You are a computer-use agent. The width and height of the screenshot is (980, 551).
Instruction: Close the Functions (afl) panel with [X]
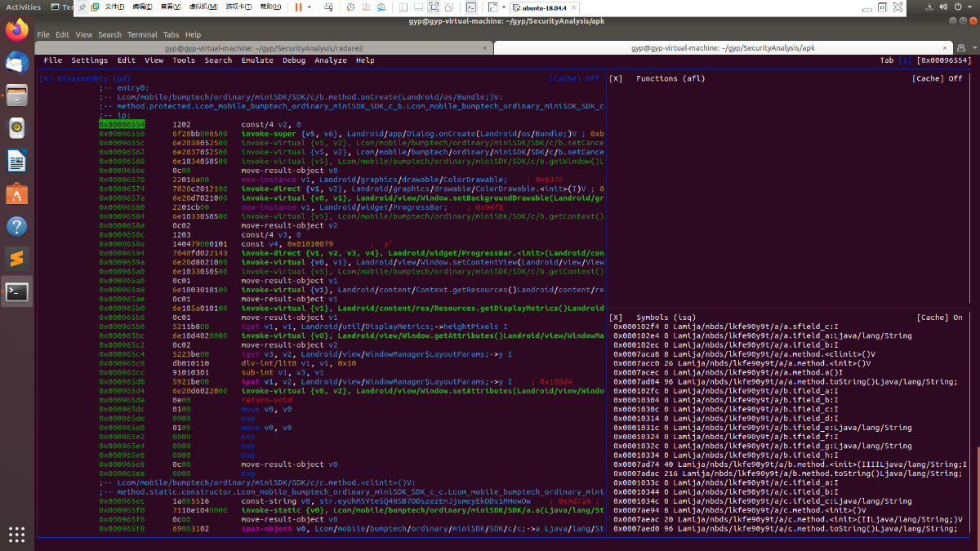[x=617, y=78]
